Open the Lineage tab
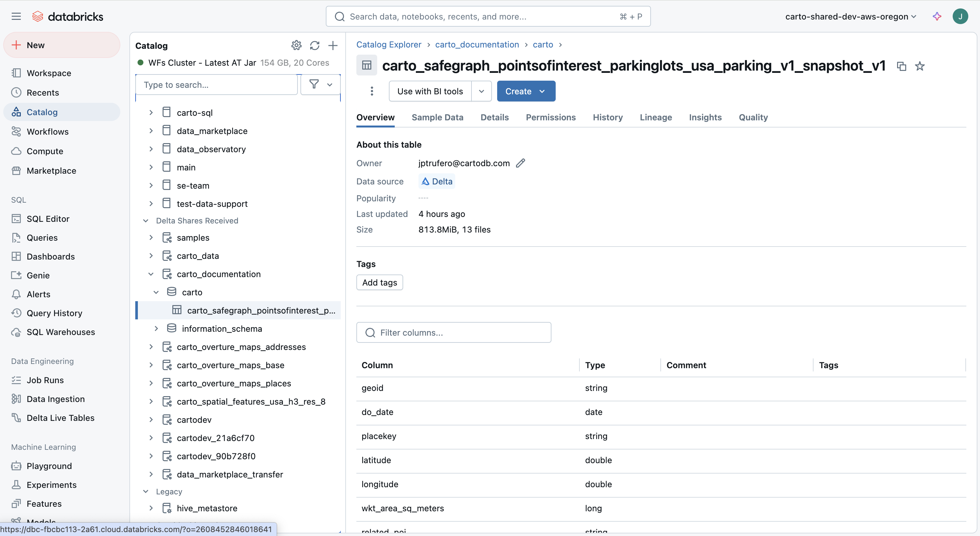 pyautogui.click(x=656, y=117)
